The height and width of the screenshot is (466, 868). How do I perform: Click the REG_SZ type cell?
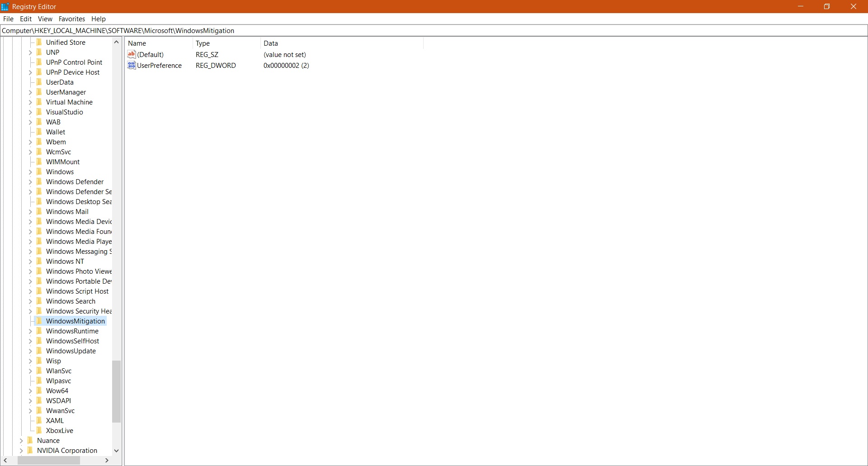coord(207,55)
